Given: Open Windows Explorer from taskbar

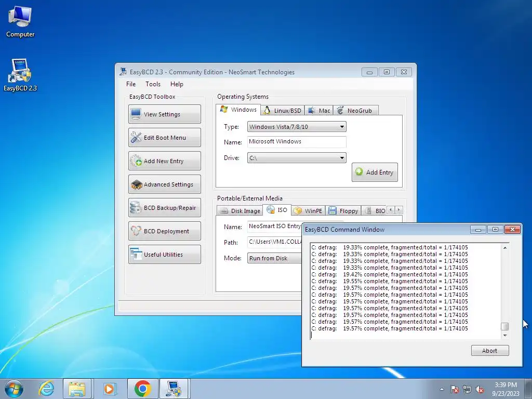Looking at the screenshot, I should pyautogui.click(x=77, y=389).
